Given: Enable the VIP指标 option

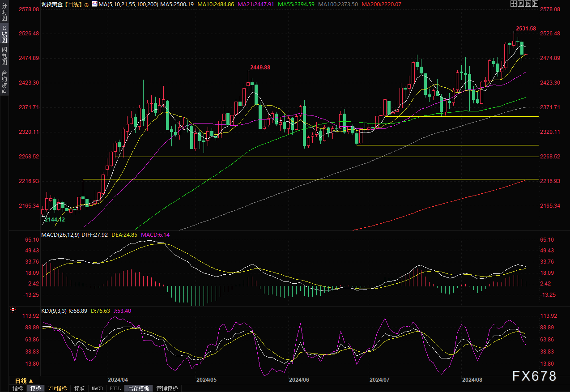Looking at the screenshot, I should (57, 388).
